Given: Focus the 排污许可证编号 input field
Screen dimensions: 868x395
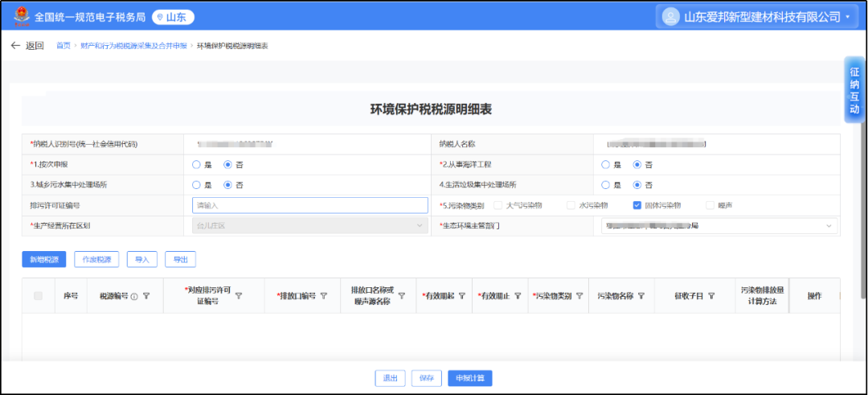Looking at the screenshot, I should [x=310, y=205].
